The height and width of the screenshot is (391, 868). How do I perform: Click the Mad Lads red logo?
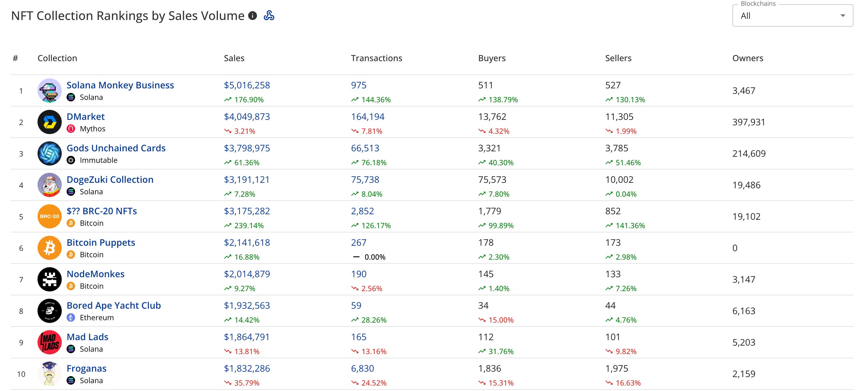(x=50, y=342)
